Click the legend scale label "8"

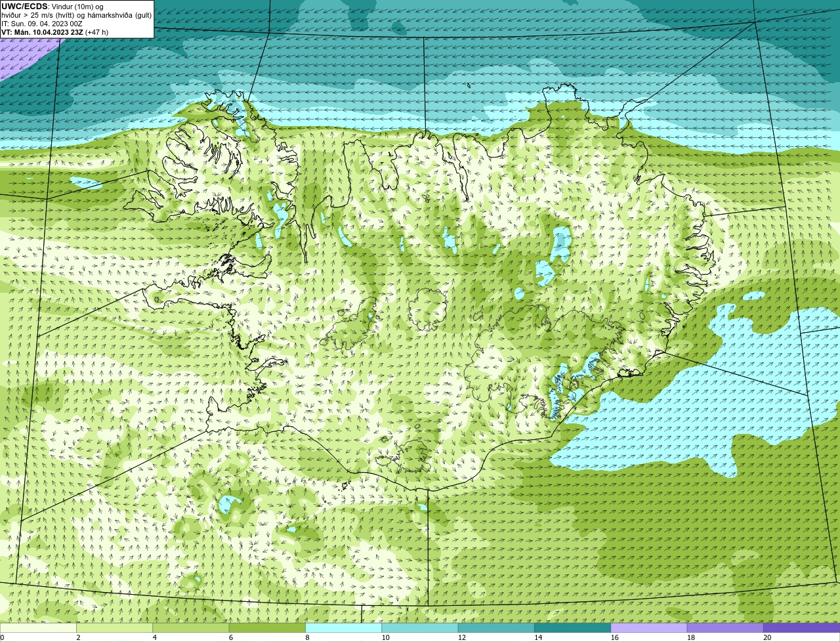pyautogui.click(x=307, y=637)
